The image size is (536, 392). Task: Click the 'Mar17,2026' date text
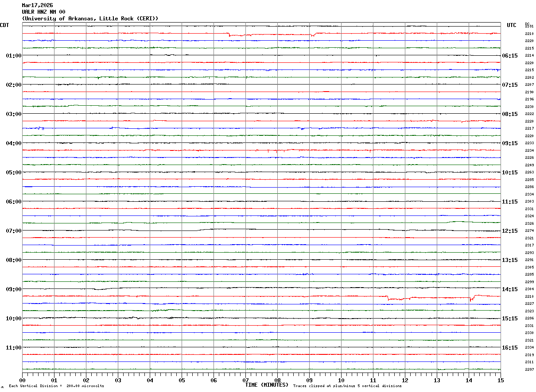37,5
